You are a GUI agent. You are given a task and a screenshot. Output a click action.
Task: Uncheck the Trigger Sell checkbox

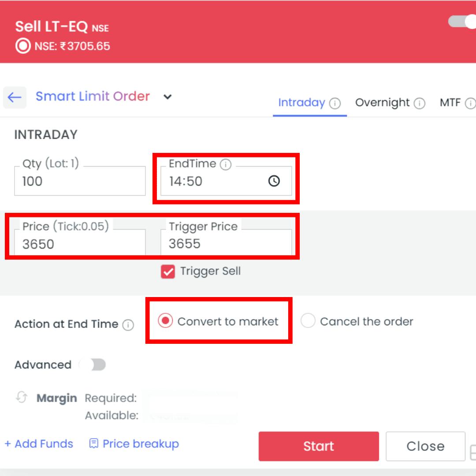click(168, 271)
